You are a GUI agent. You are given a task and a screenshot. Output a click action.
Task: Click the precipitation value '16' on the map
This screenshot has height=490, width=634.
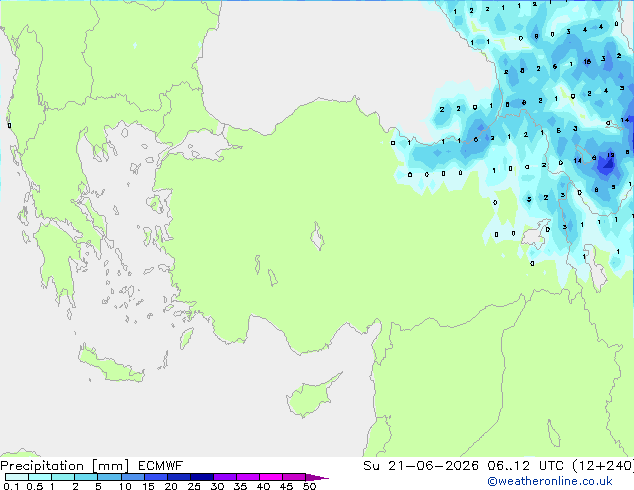pos(587,61)
